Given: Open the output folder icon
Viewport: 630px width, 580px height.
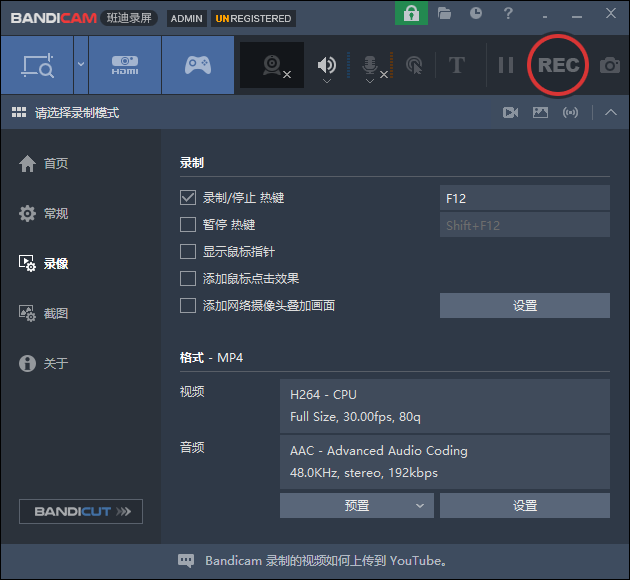Looking at the screenshot, I should pos(444,14).
